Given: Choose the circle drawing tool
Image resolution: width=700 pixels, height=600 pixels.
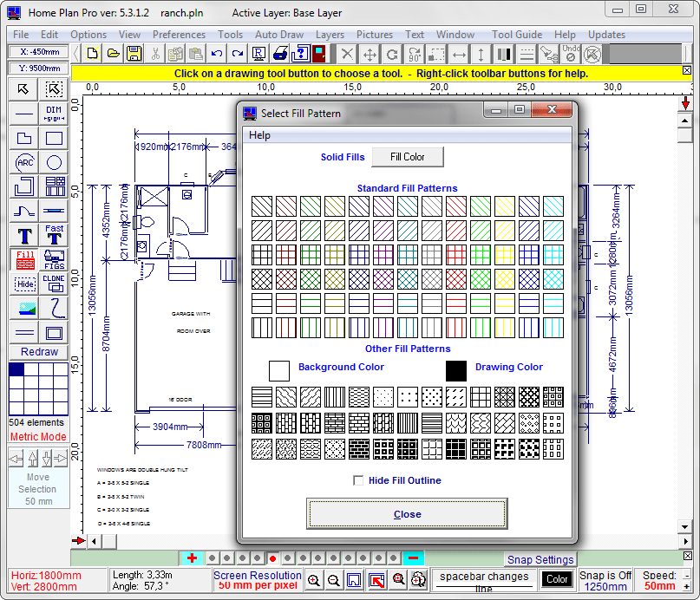Looking at the screenshot, I should tap(54, 162).
